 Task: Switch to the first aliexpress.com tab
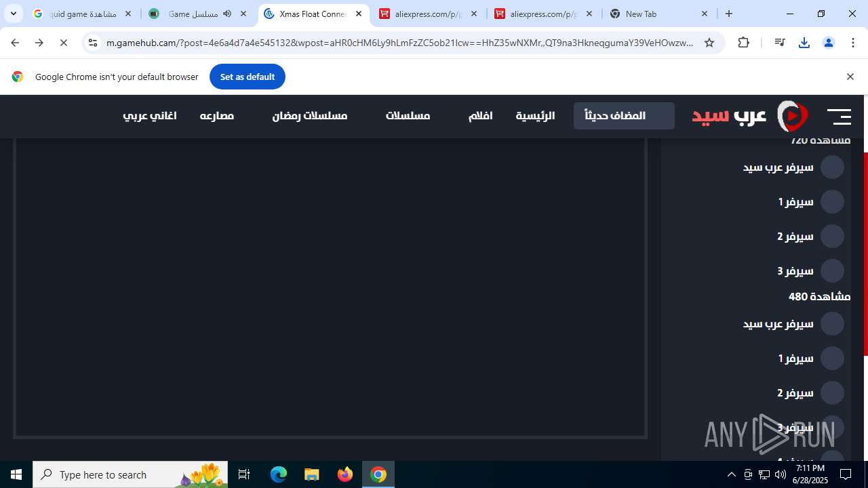[x=428, y=14]
